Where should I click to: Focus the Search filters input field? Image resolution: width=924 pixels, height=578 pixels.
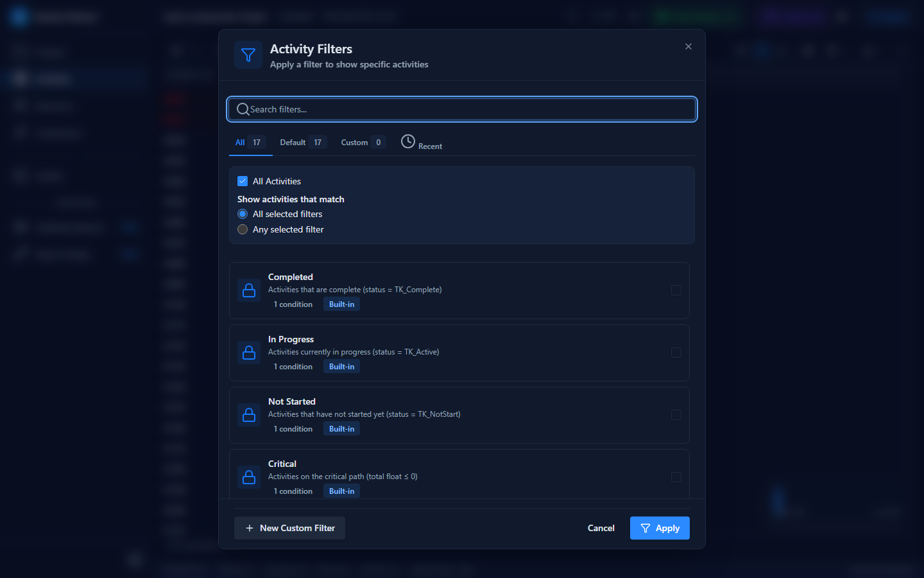click(462, 109)
